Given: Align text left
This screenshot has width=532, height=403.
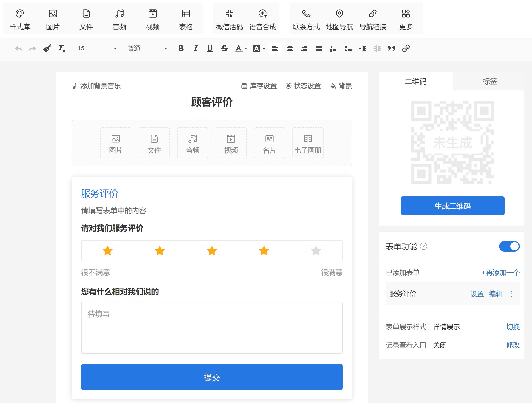Looking at the screenshot, I should click(275, 48).
